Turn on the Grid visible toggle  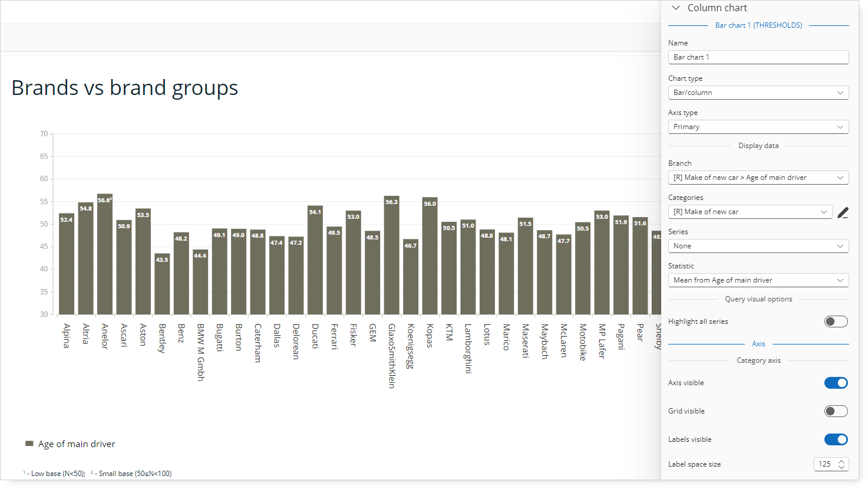[836, 411]
